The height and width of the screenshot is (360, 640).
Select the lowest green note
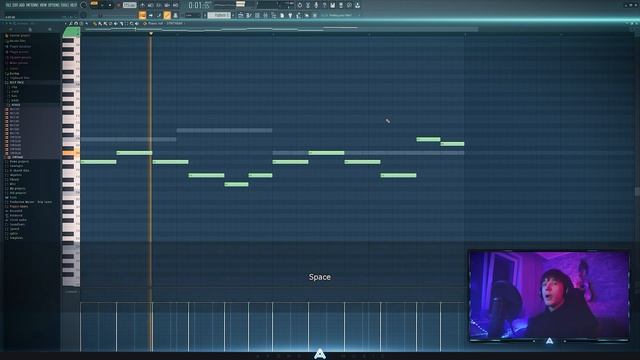[236, 184]
